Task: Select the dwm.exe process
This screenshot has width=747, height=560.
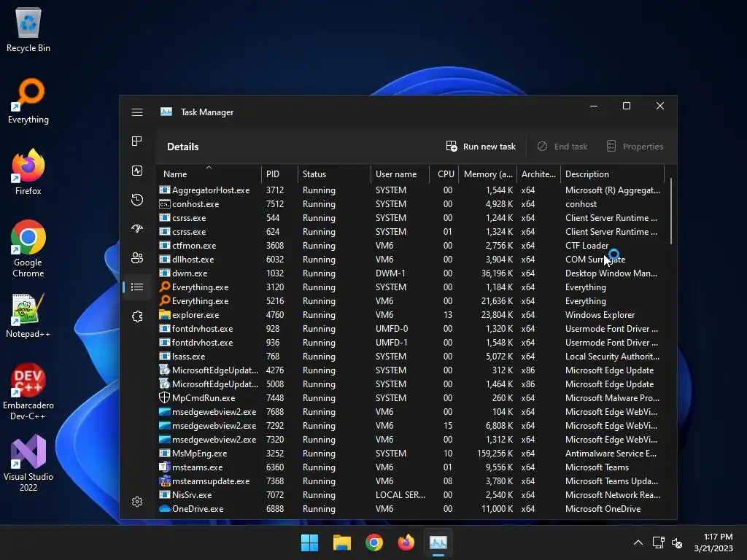Action: point(411,273)
